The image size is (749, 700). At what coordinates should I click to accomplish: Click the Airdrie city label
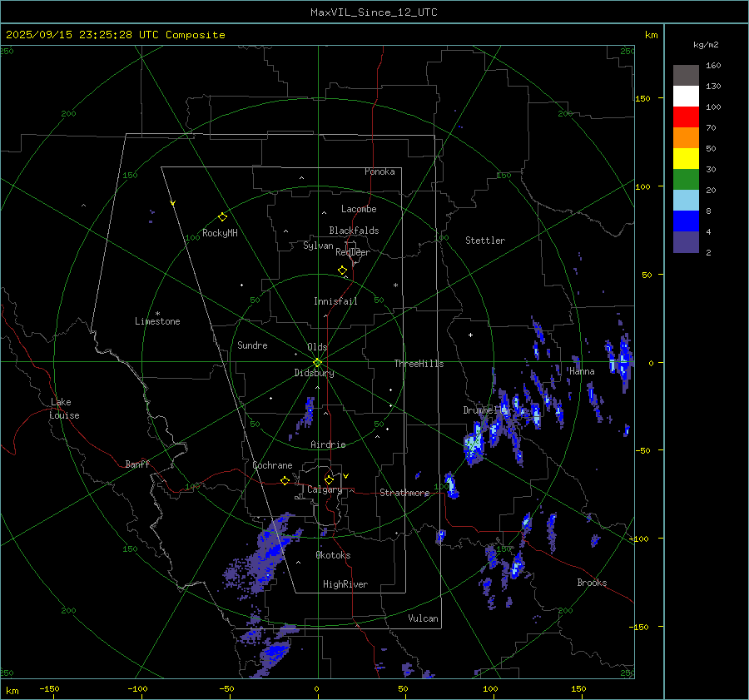(x=328, y=444)
